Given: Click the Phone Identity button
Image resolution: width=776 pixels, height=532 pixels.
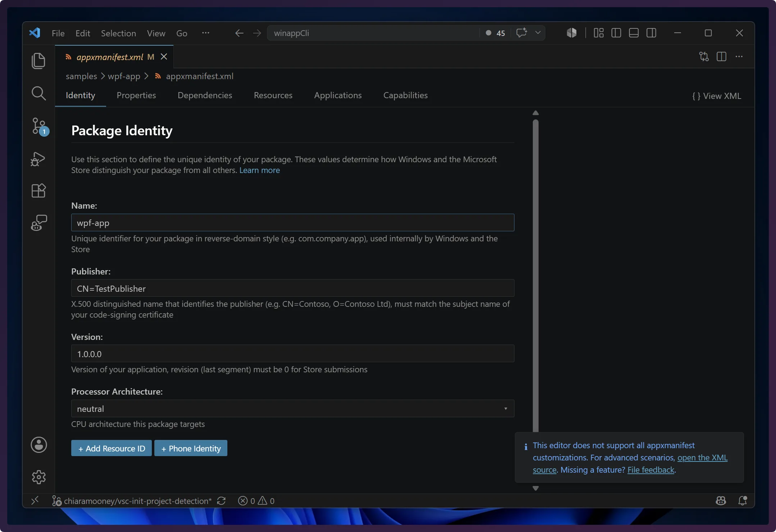Looking at the screenshot, I should pos(191,448).
